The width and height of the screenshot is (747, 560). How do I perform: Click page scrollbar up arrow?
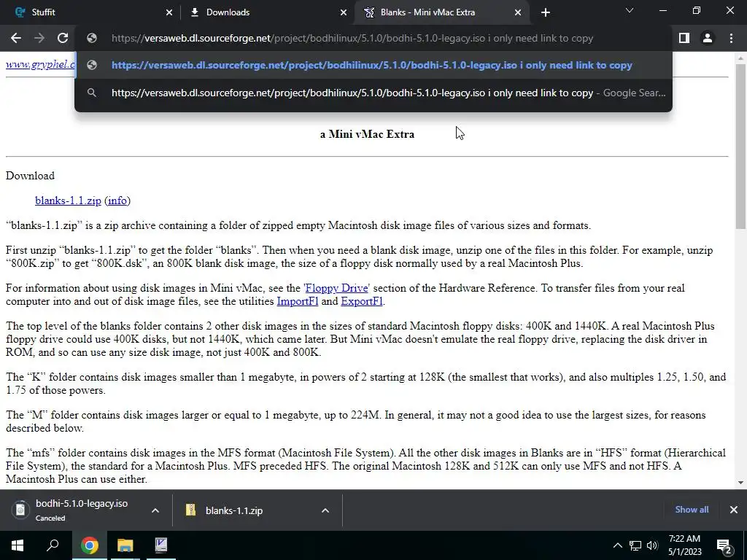coord(740,58)
